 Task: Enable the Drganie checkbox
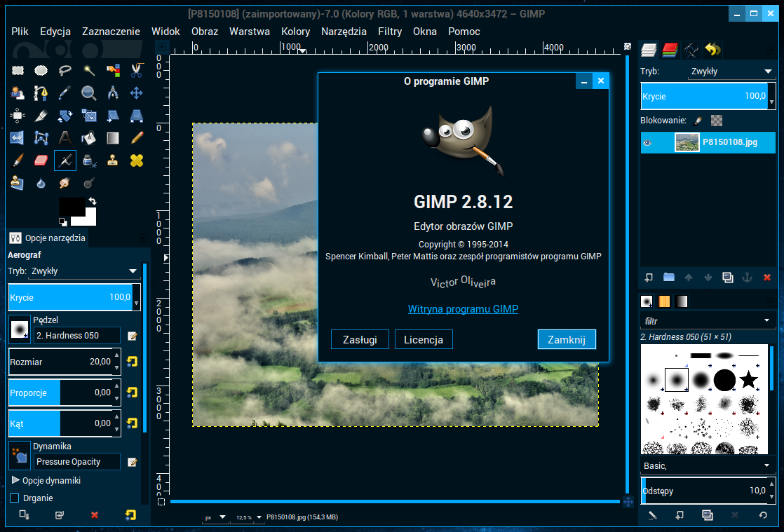(x=15, y=498)
